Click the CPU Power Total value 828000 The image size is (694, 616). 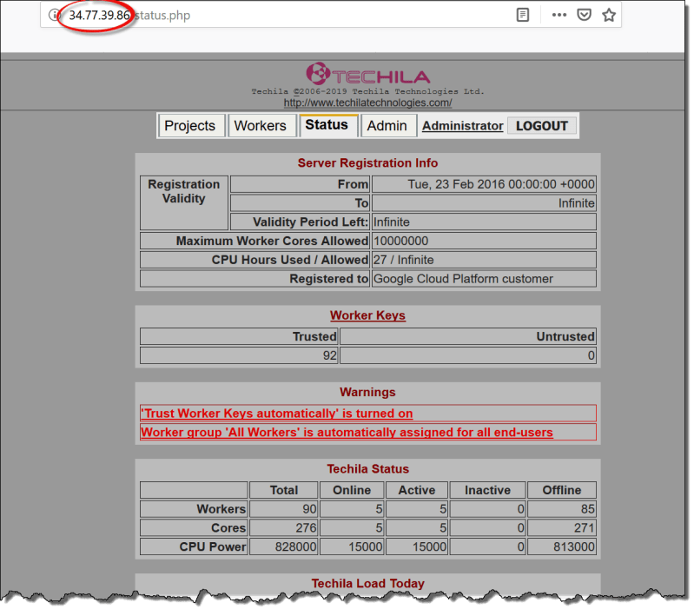295,546
